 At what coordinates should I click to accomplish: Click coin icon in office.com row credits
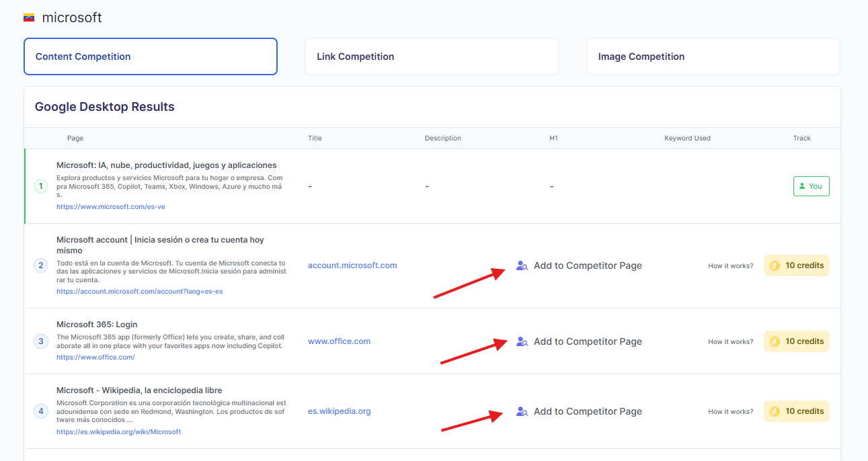[775, 341]
